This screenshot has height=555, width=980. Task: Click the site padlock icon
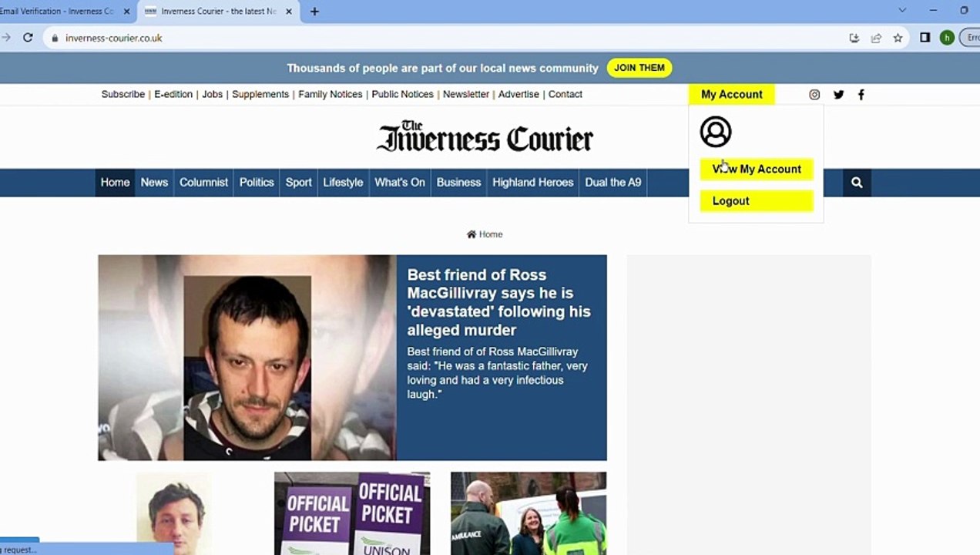[54, 38]
